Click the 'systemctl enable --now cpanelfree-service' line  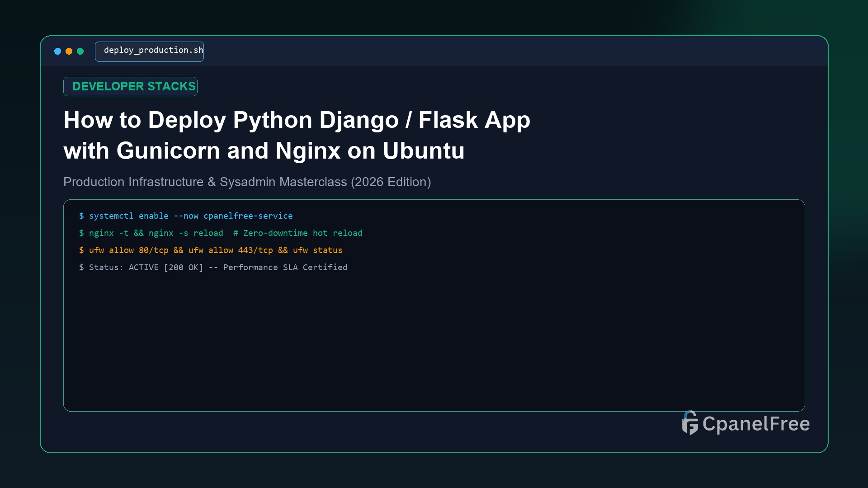coord(186,216)
